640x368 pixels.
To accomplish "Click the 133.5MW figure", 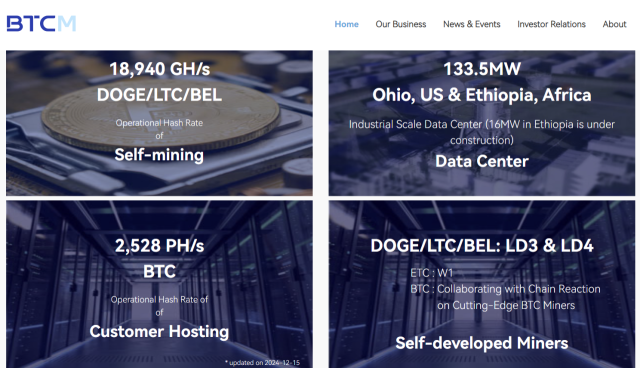I will (x=482, y=69).
